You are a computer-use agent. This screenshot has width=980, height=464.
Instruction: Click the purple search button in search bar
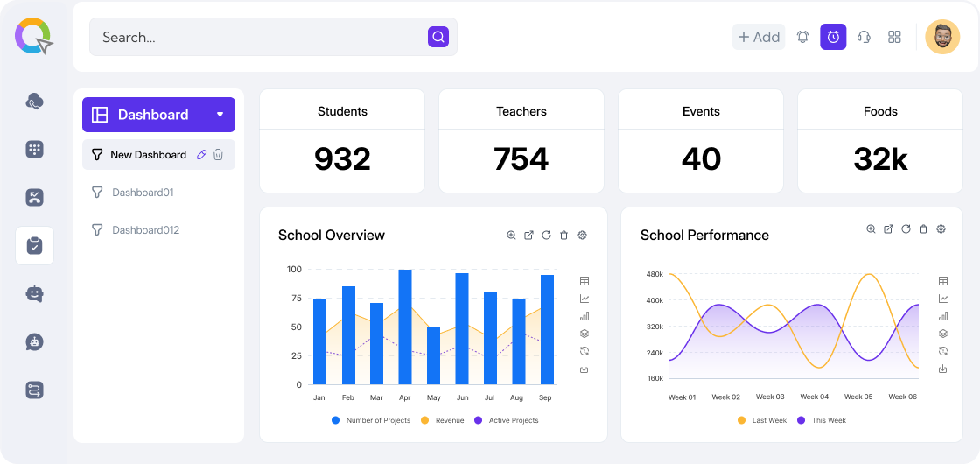(438, 37)
